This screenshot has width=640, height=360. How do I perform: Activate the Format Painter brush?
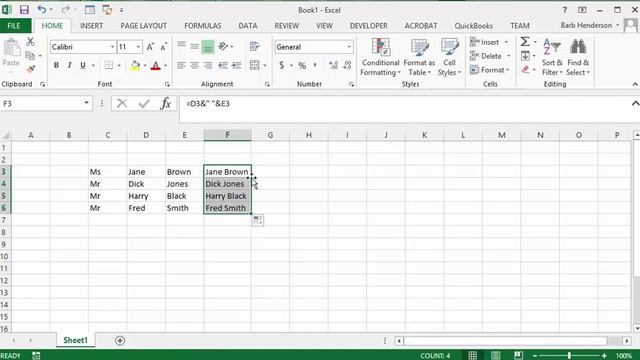click(30, 69)
